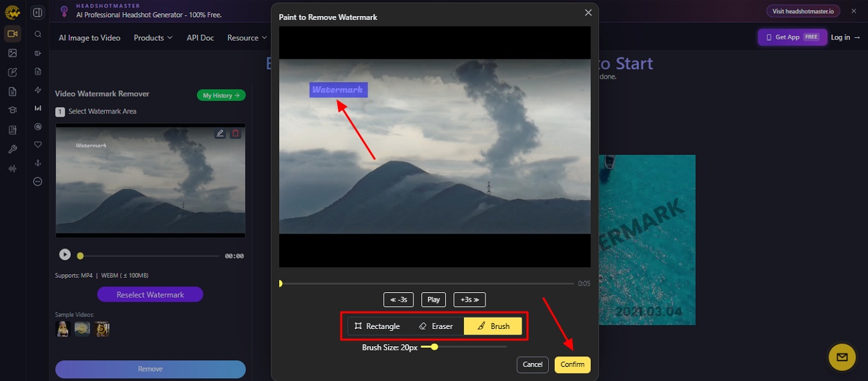This screenshot has width=868, height=381.
Task: Click the blue painted Watermark area in dialog
Action: click(338, 89)
